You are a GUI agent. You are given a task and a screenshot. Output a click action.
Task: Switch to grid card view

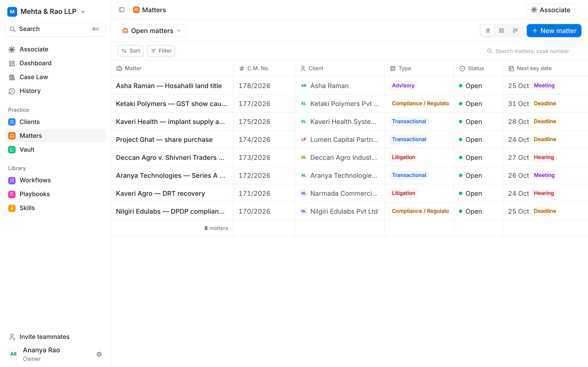click(x=501, y=31)
